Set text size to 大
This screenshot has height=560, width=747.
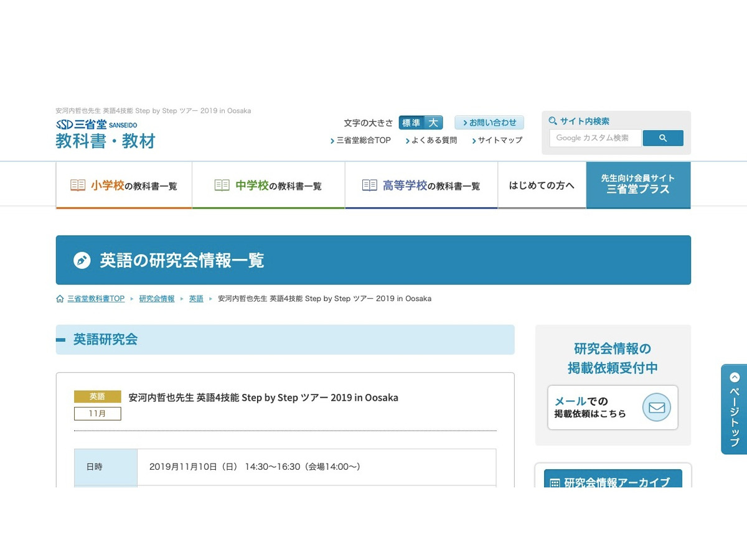pos(433,123)
